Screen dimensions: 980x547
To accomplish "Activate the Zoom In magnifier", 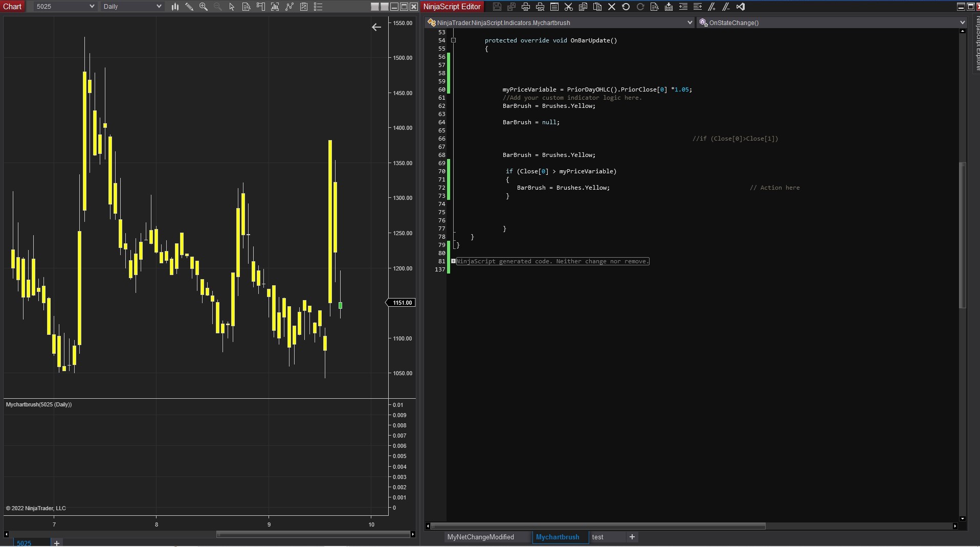I will [x=203, y=7].
